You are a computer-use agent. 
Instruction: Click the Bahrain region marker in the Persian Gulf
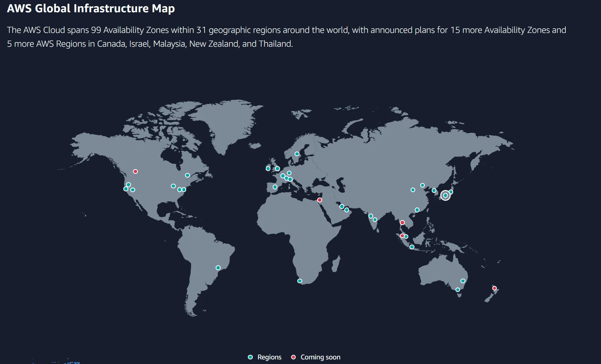(342, 207)
